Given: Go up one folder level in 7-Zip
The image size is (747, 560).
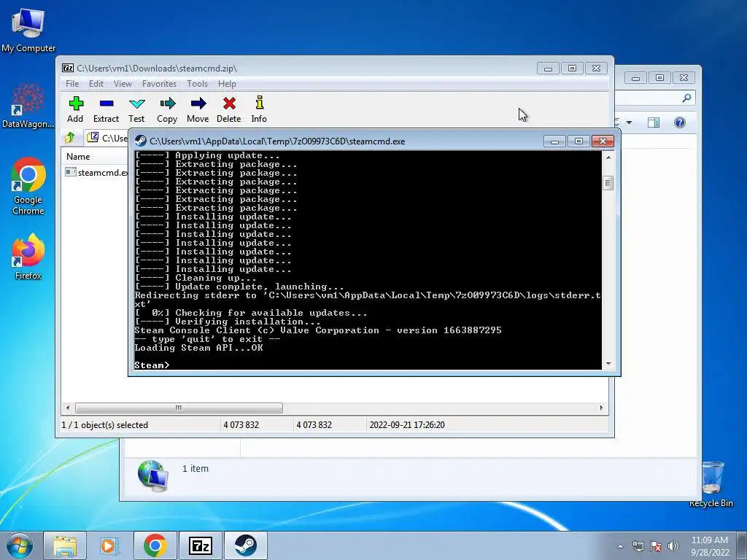Looking at the screenshot, I should (70, 138).
